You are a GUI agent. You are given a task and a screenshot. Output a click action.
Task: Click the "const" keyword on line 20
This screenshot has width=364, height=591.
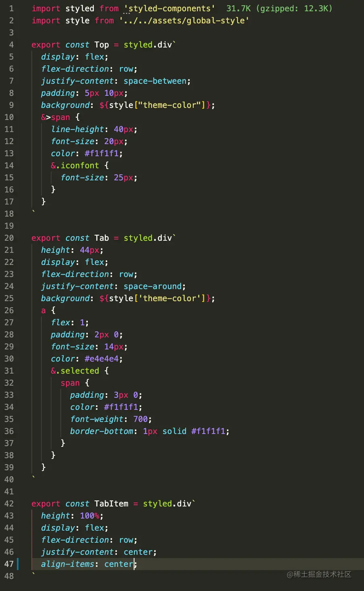77,238
